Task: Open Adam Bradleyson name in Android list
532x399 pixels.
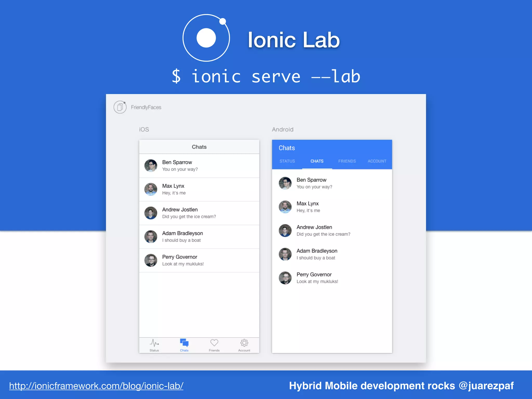Action: 317,251
